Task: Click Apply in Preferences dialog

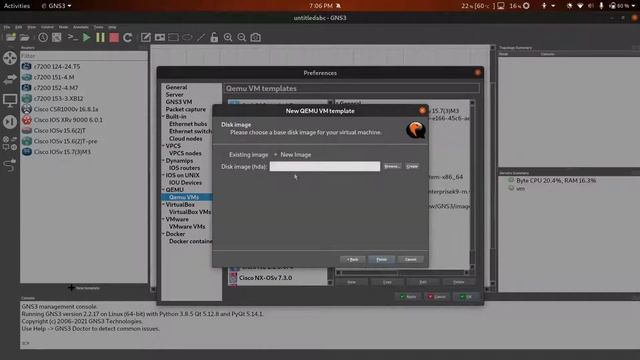Action: click(408, 297)
